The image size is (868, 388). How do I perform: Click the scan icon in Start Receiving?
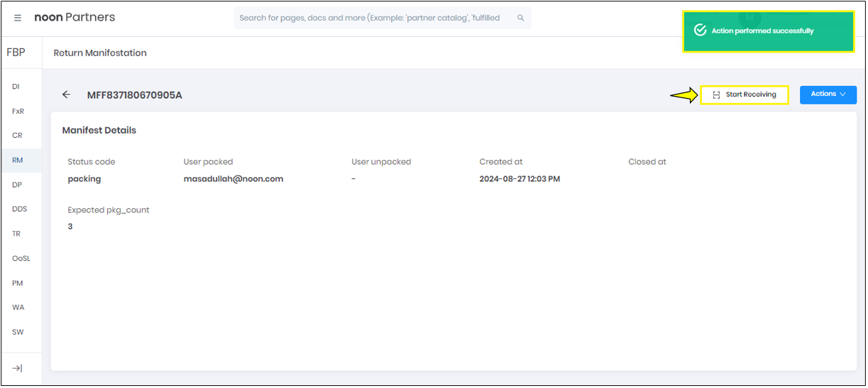click(716, 95)
